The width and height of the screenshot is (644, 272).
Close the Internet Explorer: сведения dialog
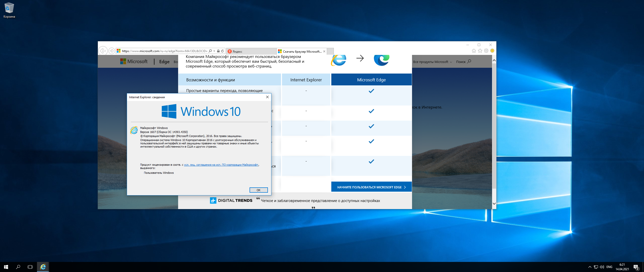(267, 97)
